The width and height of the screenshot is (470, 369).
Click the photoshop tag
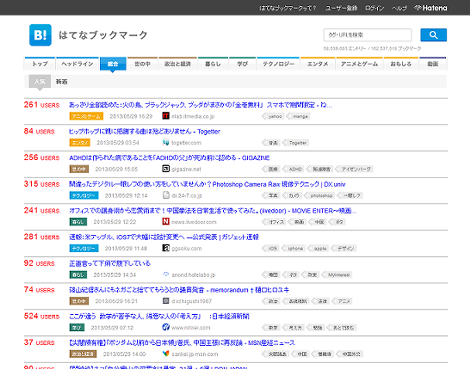(320, 195)
